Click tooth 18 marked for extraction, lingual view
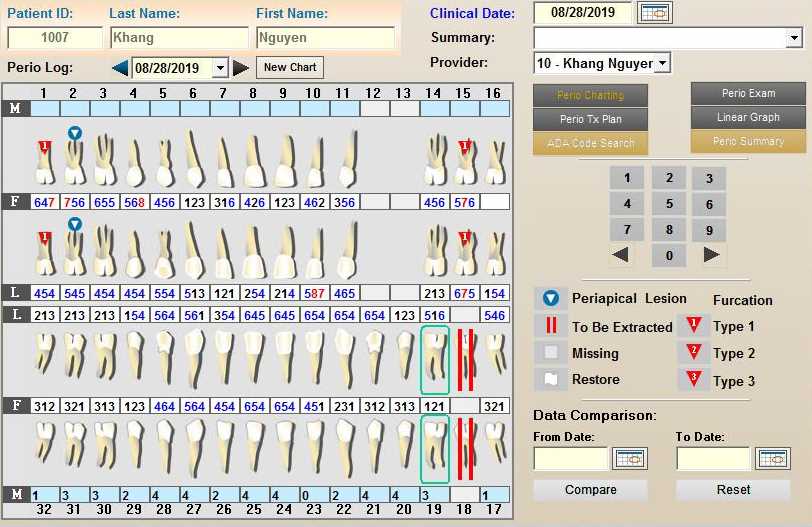The width and height of the screenshot is (812, 527). [x=465, y=360]
